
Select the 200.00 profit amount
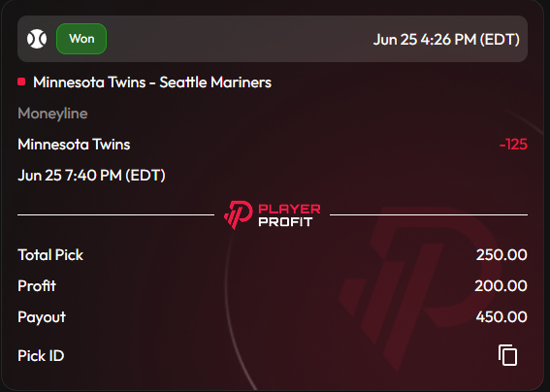pos(501,285)
